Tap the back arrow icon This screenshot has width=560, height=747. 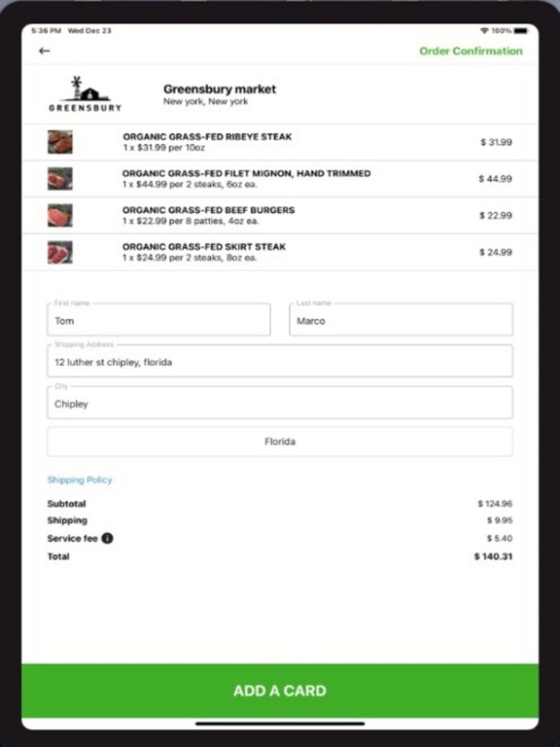(x=45, y=51)
